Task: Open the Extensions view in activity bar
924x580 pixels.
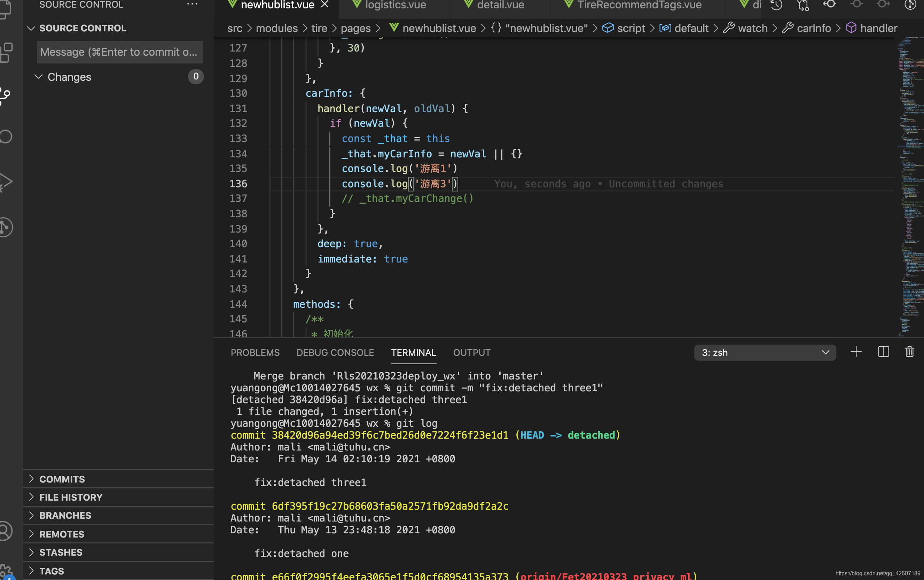Action: tap(6, 52)
